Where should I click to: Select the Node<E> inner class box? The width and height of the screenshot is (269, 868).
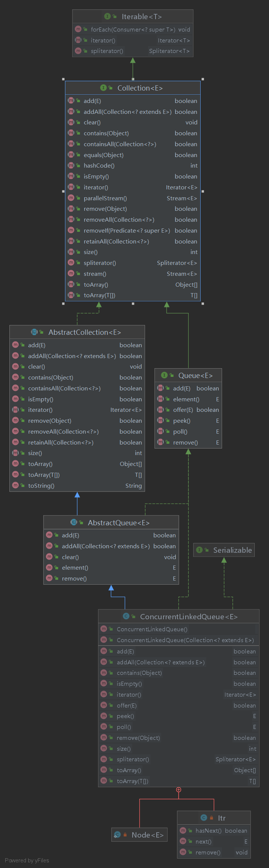(x=139, y=835)
